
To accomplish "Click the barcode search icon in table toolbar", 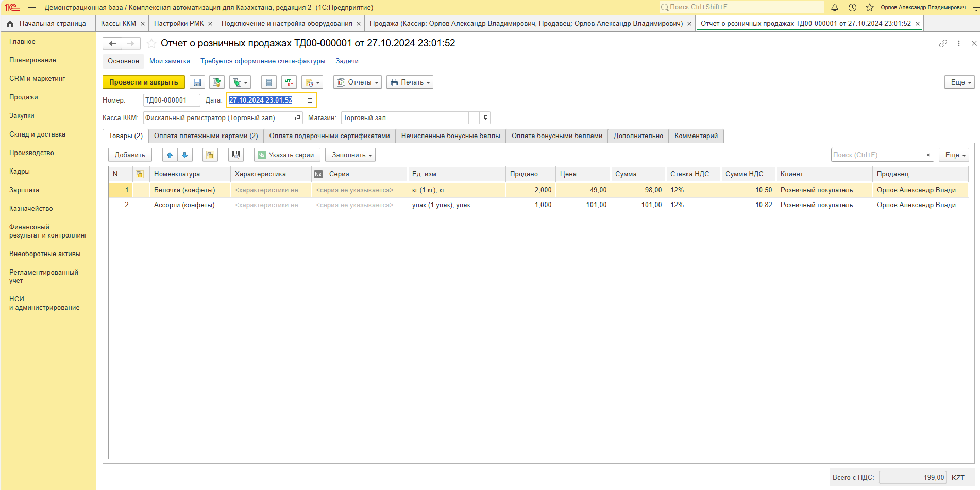I will (236, 155).
